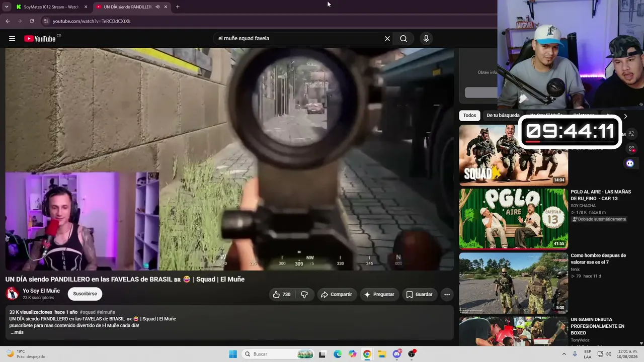Dislike the El Muñe video
This screenshot has width=644, height=362.
pos(304,295)
